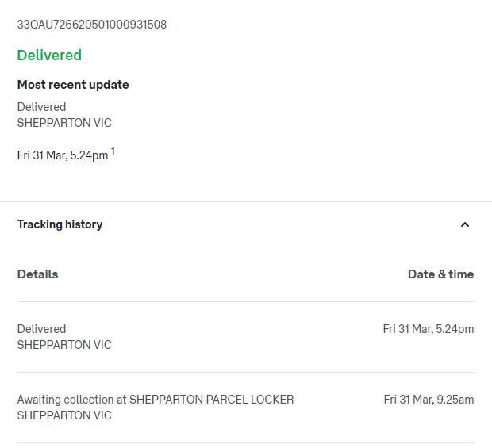
Task: Click SHEPPARTON VIC under Most recent update
Action: click(x=64, y=123)
